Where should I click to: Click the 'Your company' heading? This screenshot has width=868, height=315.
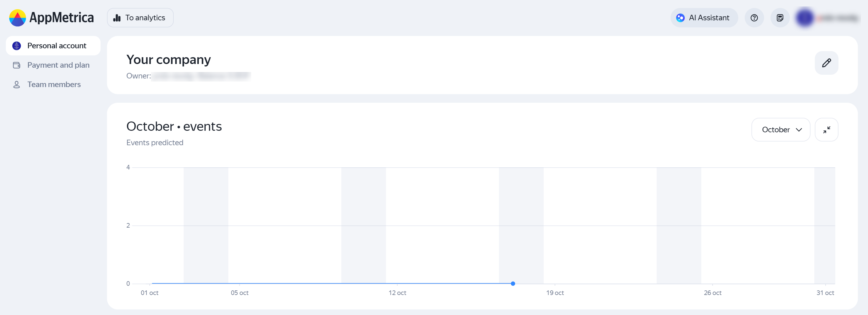pos(168,60)
